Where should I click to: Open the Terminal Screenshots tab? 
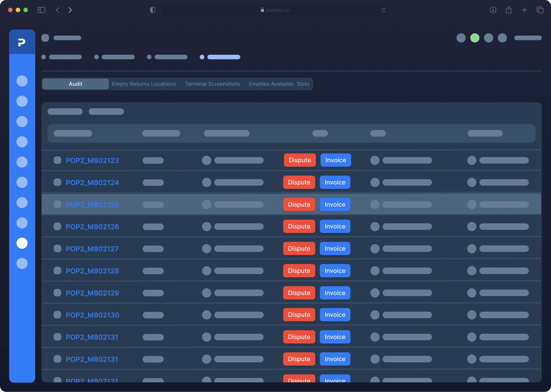(x=212, y=84)
